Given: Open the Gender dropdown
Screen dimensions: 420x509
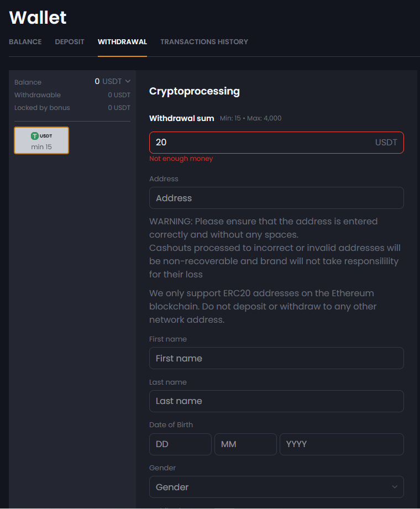Looking at the screenshot, I should 276,487.
